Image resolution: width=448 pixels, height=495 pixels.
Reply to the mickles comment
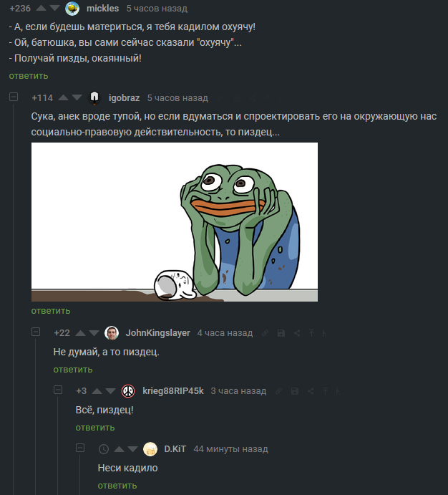[x=29, y=76]
